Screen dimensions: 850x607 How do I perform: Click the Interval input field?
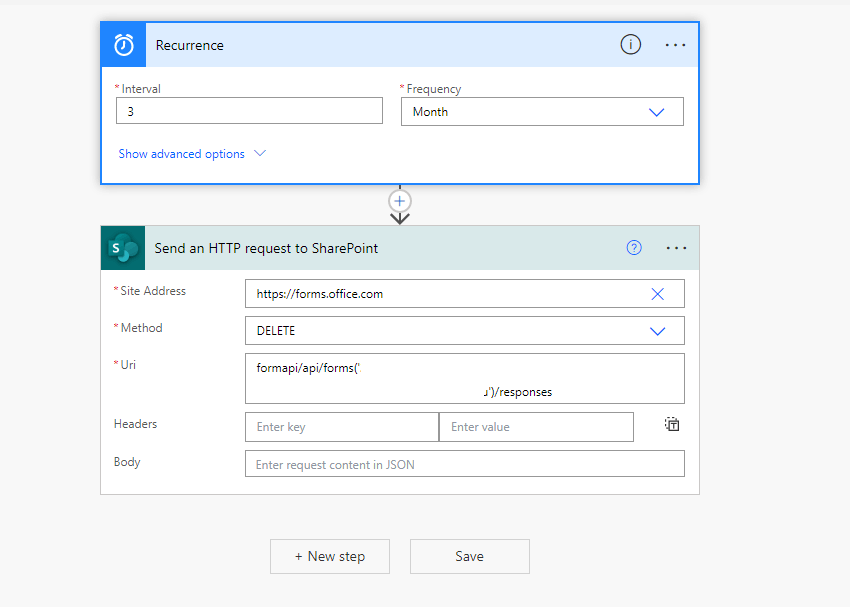(249, 111)
